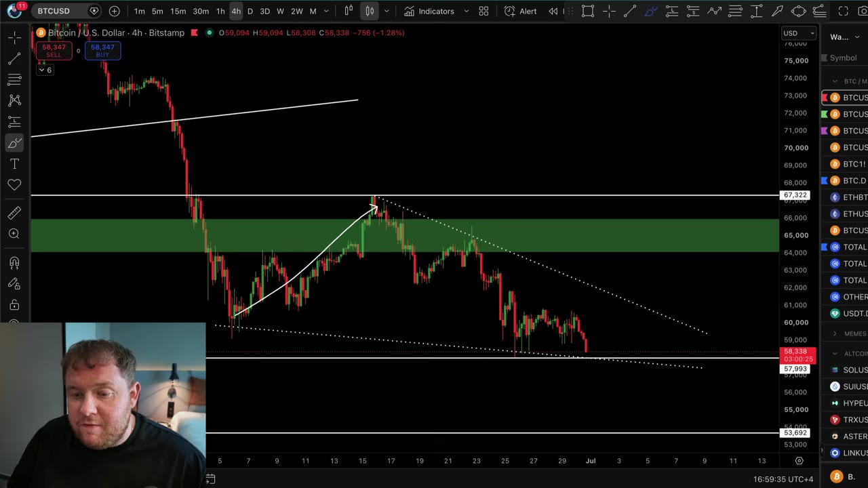Screen dimensions: 868x488
Task: Switch to the 1h timeframe
Action: 220,11
